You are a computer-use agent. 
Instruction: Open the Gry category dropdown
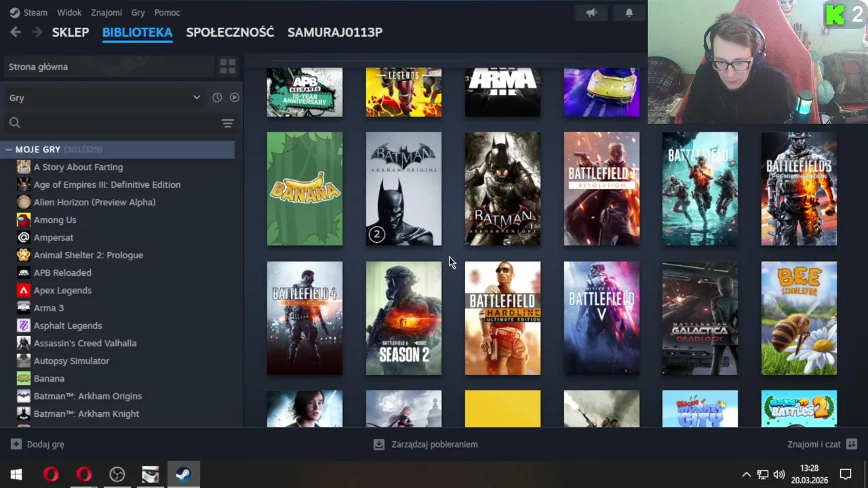pos(105,98)
